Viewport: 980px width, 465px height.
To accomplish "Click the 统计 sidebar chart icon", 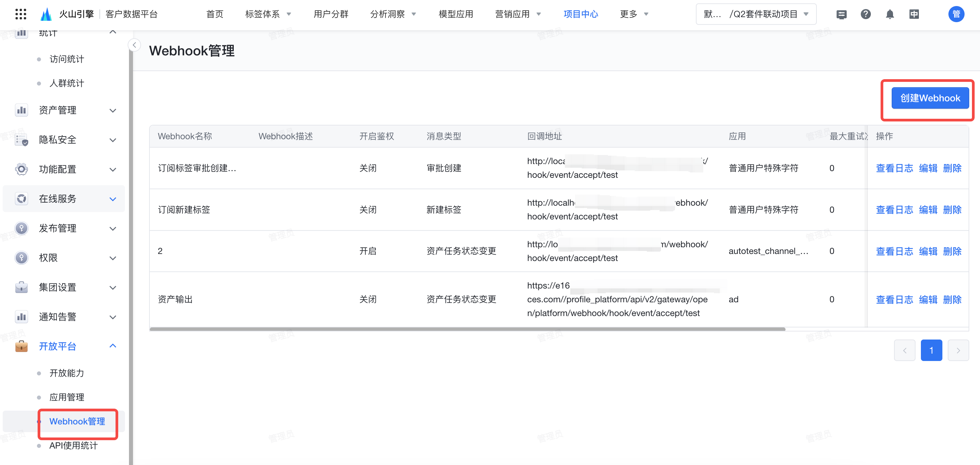I will tap(22, 34).
